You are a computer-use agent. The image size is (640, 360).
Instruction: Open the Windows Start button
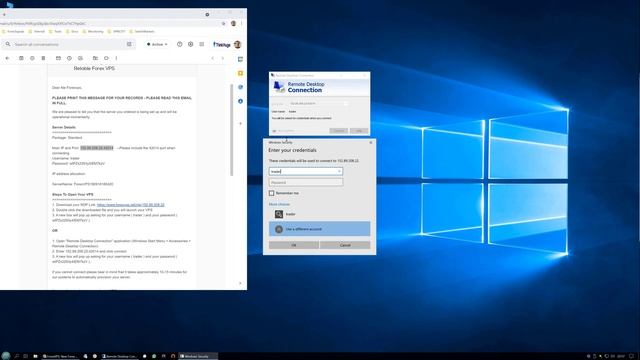point(5,356)
